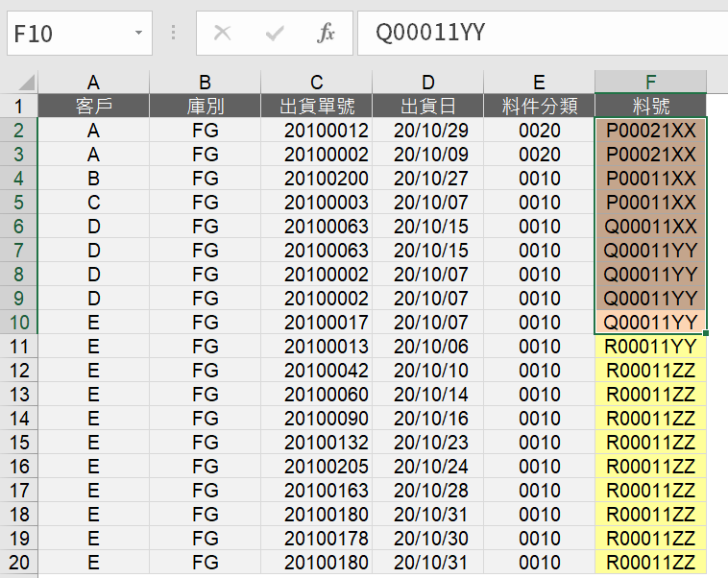This screenshot has height=578, width=728.
Task: Select cell with date 20/10/28
Action: pyautogui.click(x=427, y=491)
